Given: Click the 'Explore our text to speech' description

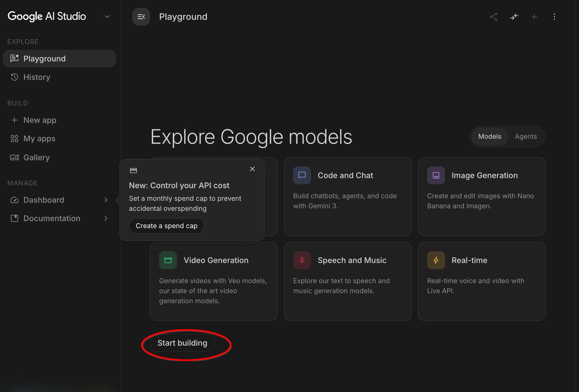Looking at the screenshot, I should coord(341,286).
